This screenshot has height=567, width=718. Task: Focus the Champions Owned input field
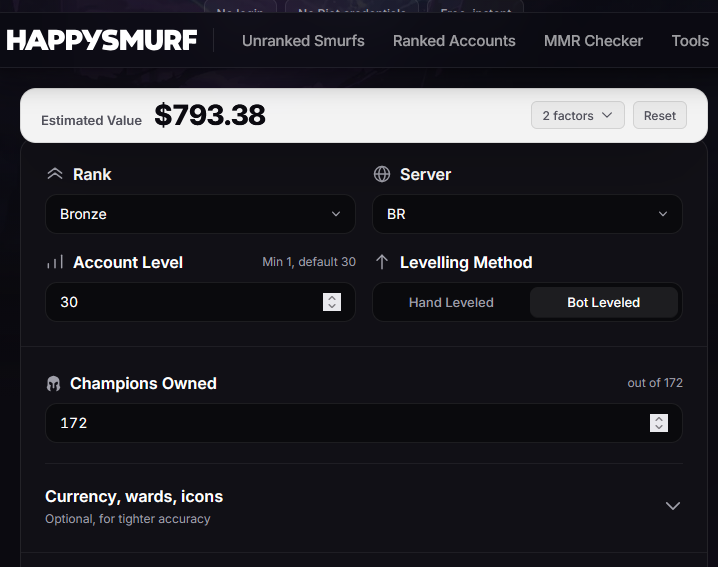(364, 423)
